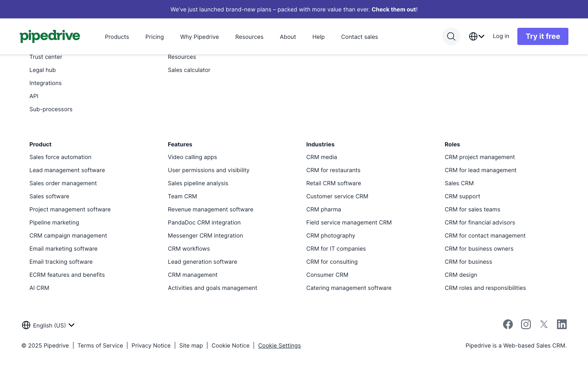Image resolution: width=588 pixels, height=368 pixels.
Task: Open Sales pipeline analysis link
Action: click(198, 183)
